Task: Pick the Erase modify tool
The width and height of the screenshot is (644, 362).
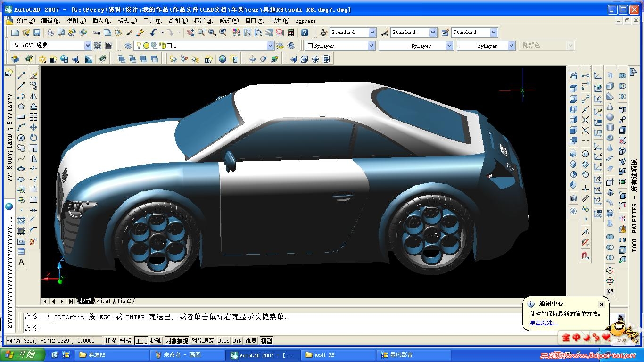Action: 33,75
